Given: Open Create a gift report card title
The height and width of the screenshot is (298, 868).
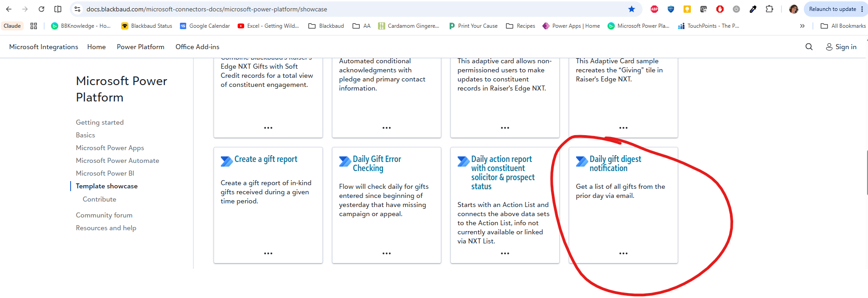Looking at the screenshot, I should click(x=266, y=159).
